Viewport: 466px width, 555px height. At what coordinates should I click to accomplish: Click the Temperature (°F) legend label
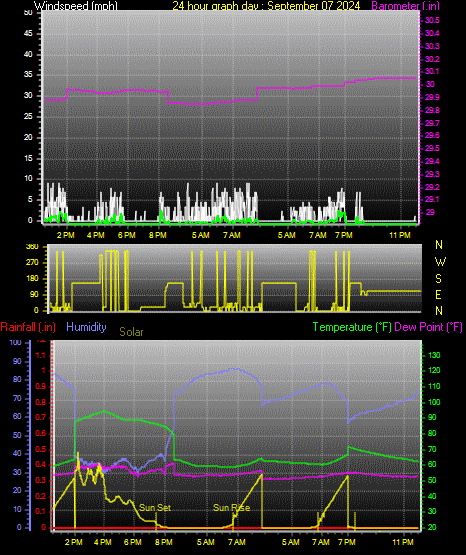[x=352, y=327]
